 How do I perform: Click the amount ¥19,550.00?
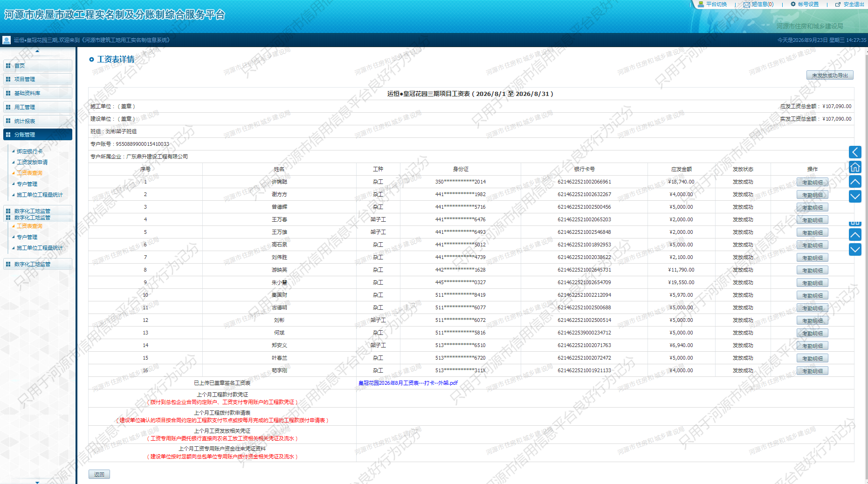click(681, 282)
